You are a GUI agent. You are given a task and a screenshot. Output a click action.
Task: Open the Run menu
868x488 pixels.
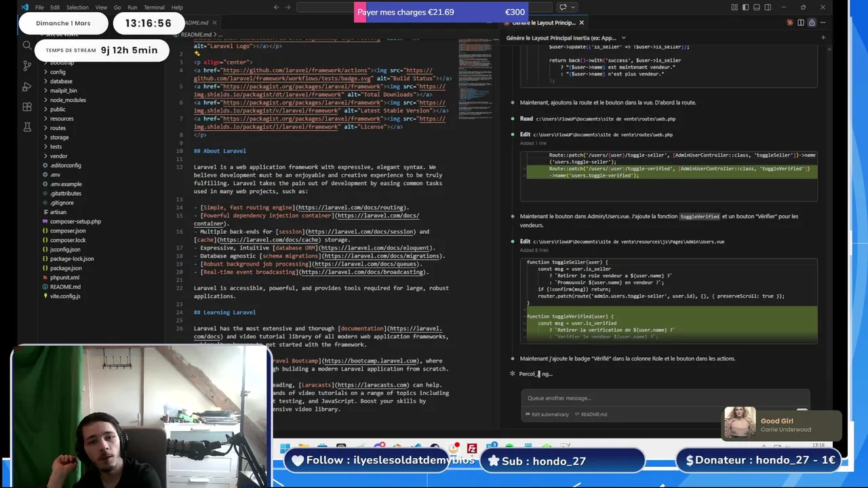(132, 7)
